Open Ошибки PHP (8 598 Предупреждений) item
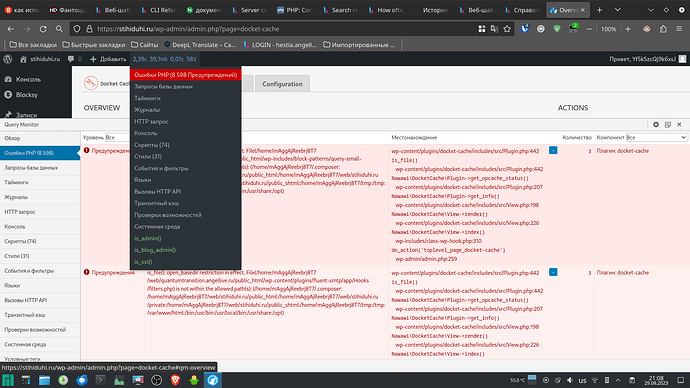Screen dimensions: 690x388 [185, 75]
